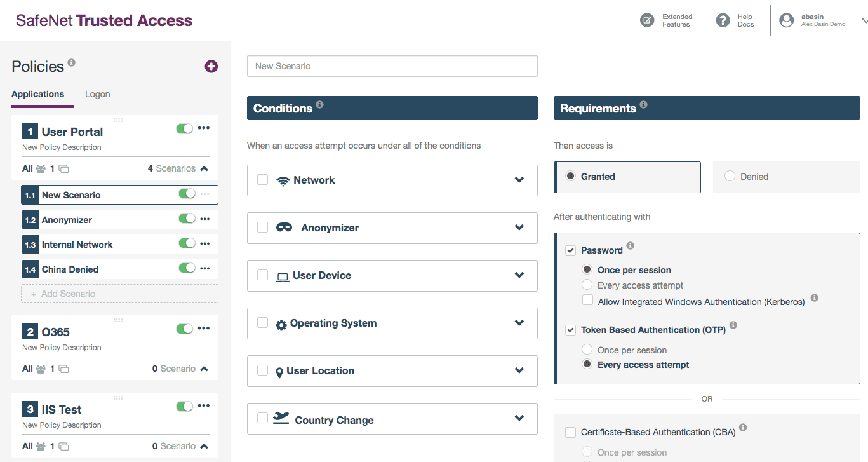The width and height of the screenshot is (868, 462).
Task: Click the Conditions info icon
Action: pos(319,104)
